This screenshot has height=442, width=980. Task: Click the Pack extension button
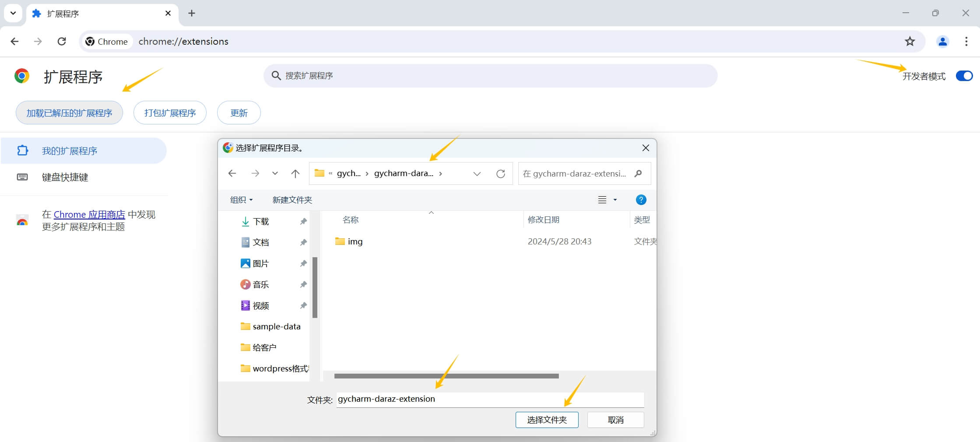click(x=170, y=113)
